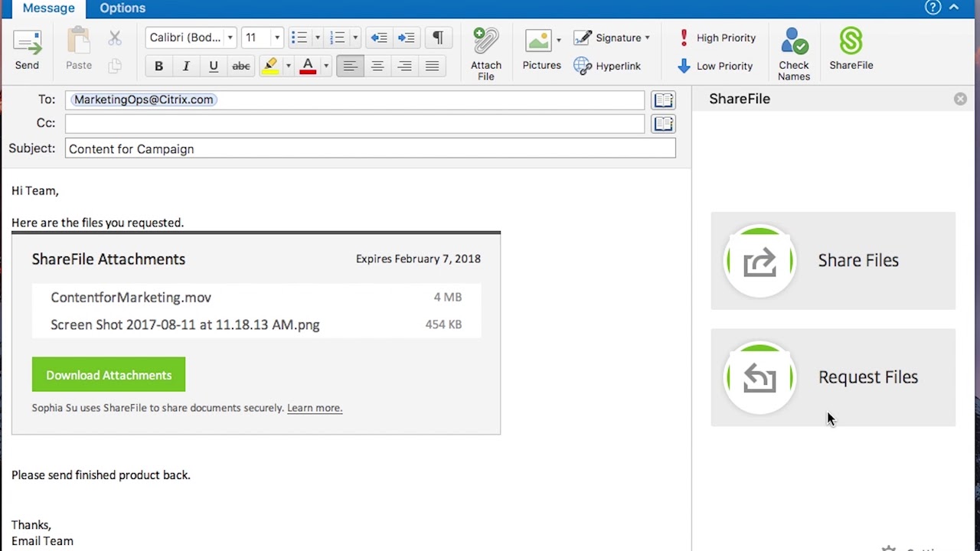The width and height of the screenshot is (980, 551).
Task: Open address book for Cc field
Action: [663, 124]
